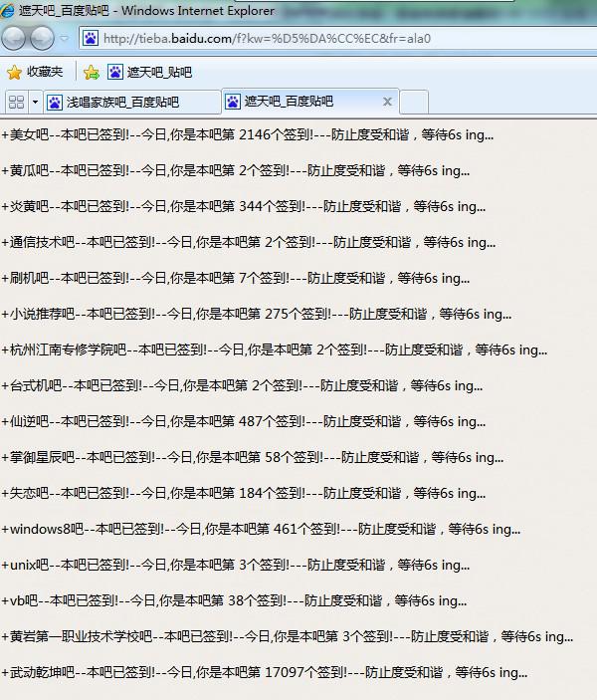Click the line starting with +美女吧
The height and width of the screenshot is (700, 597).
point(247,134)
